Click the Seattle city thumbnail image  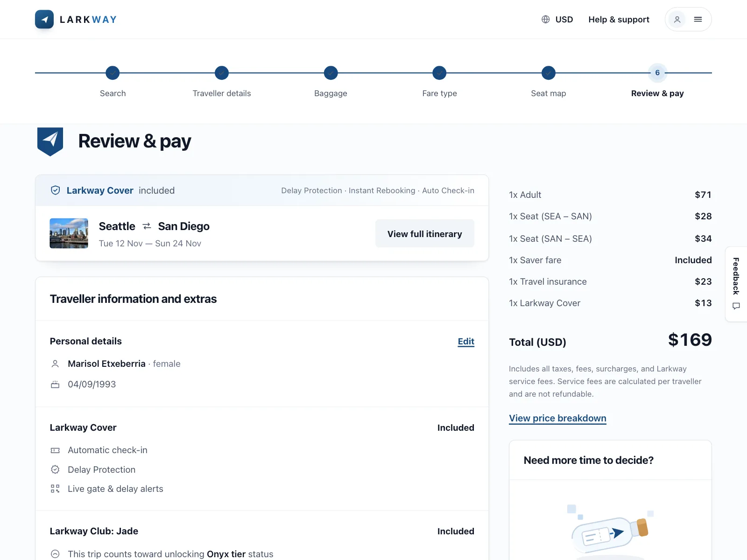click(x=69, y=233)
